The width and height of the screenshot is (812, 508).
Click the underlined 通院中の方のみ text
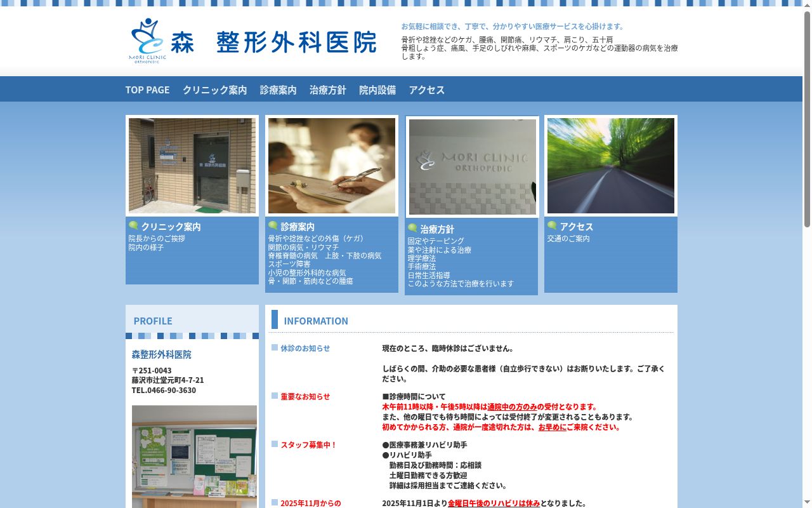[x=513, y=407]
